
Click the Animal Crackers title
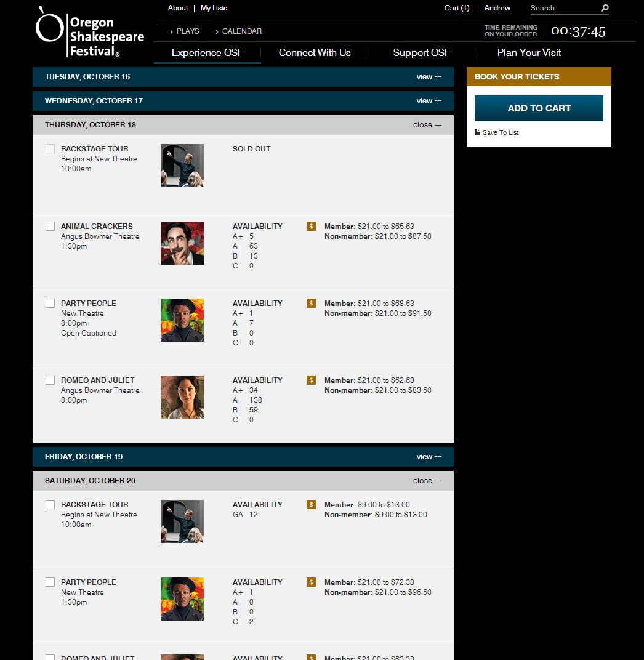point(97,227)
